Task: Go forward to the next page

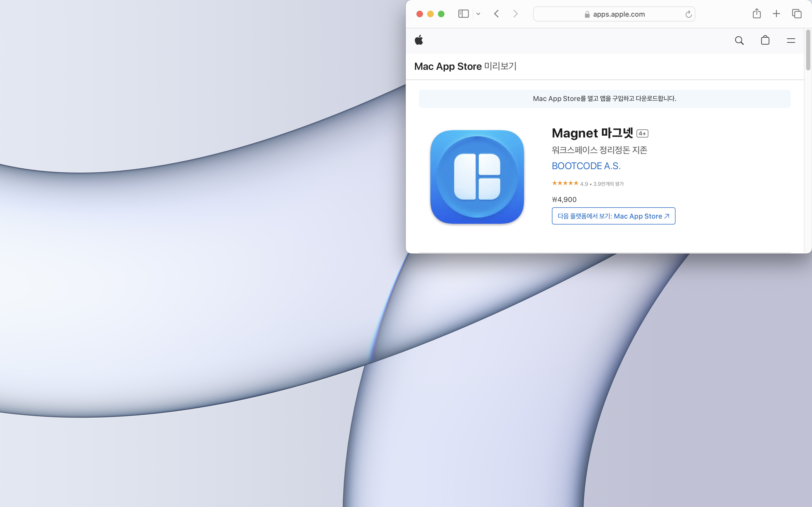Action: click(515, 14)
